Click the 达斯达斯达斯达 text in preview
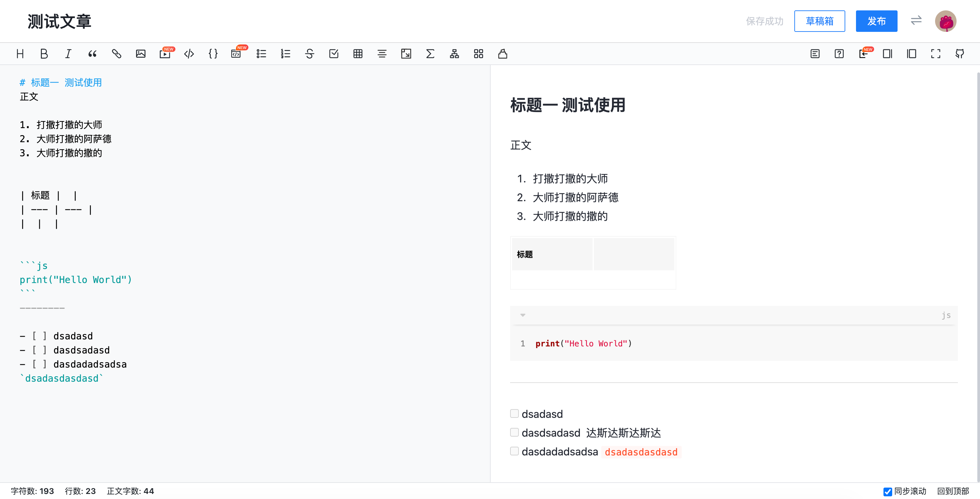This screenshot has width=980, height=499. point(623,433)
